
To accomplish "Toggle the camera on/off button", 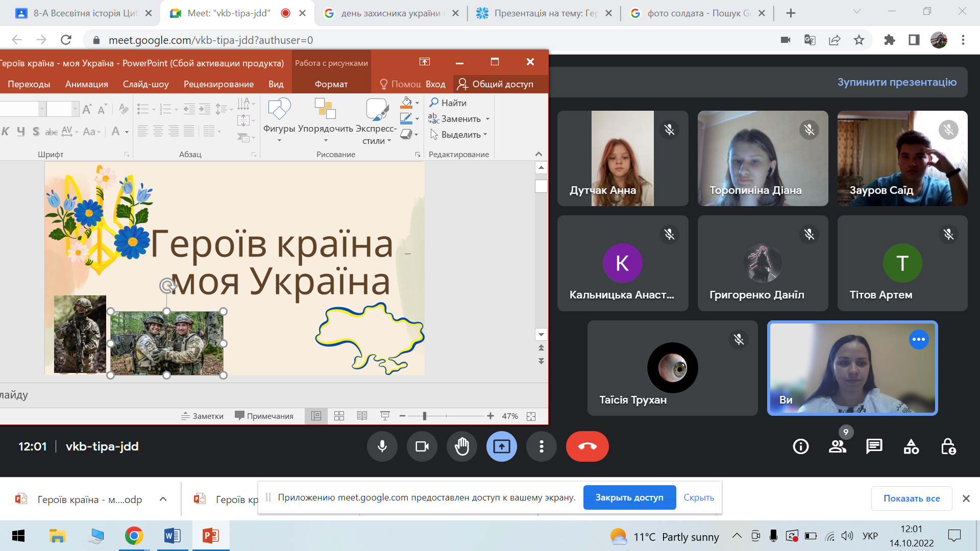I will [422, 446].
